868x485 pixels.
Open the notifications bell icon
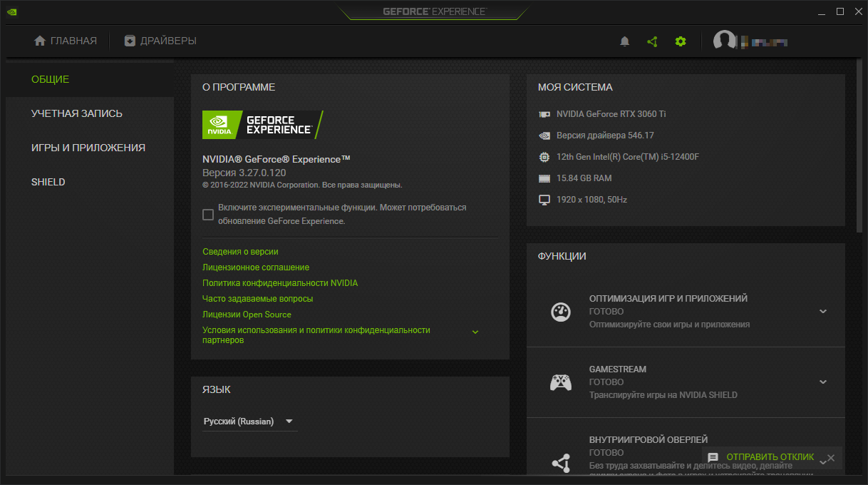click(625, 41)
